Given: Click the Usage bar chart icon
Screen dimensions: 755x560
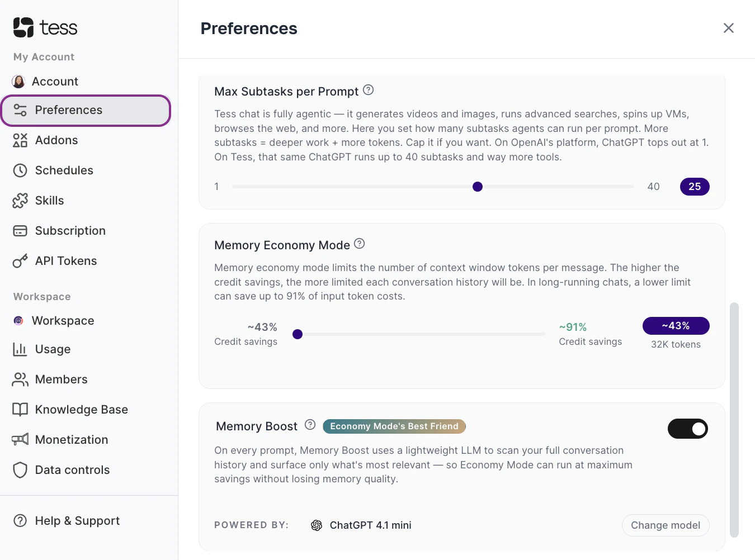Looking at the screenshot, I should coord(20,349).
